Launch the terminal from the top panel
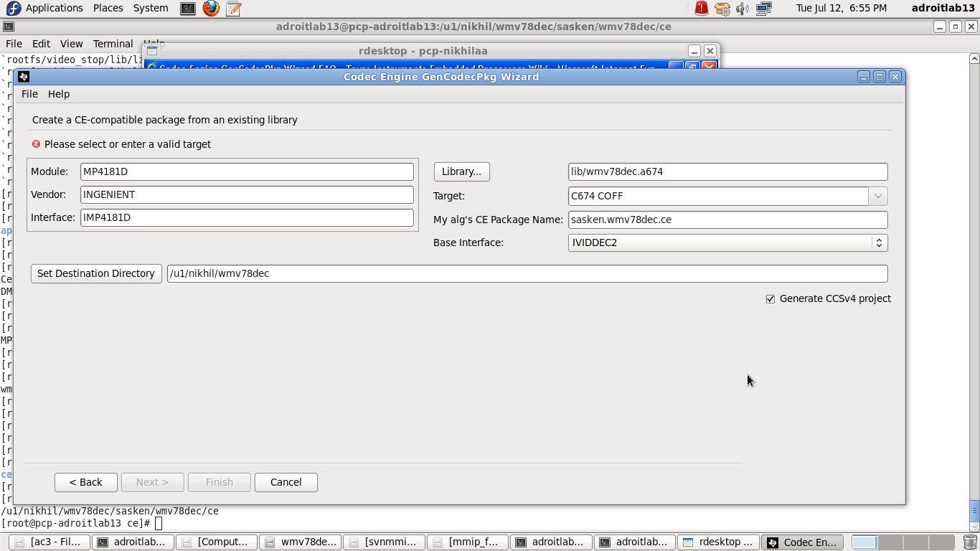 tap(188, 9)
